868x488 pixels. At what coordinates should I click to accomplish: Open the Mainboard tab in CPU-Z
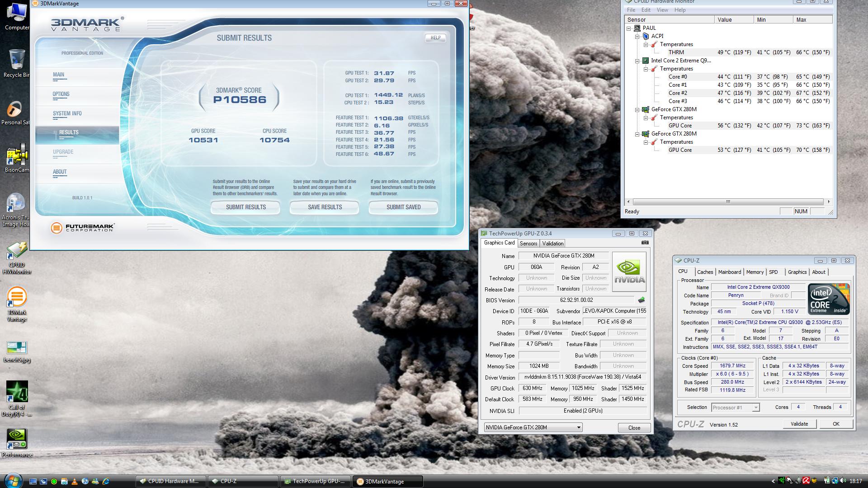pos(730,272)
